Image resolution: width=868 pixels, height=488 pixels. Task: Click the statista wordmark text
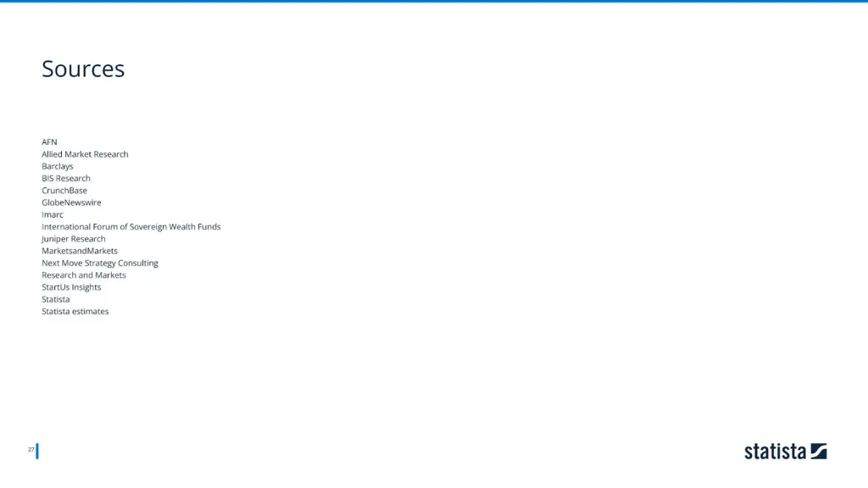(775, 451)
